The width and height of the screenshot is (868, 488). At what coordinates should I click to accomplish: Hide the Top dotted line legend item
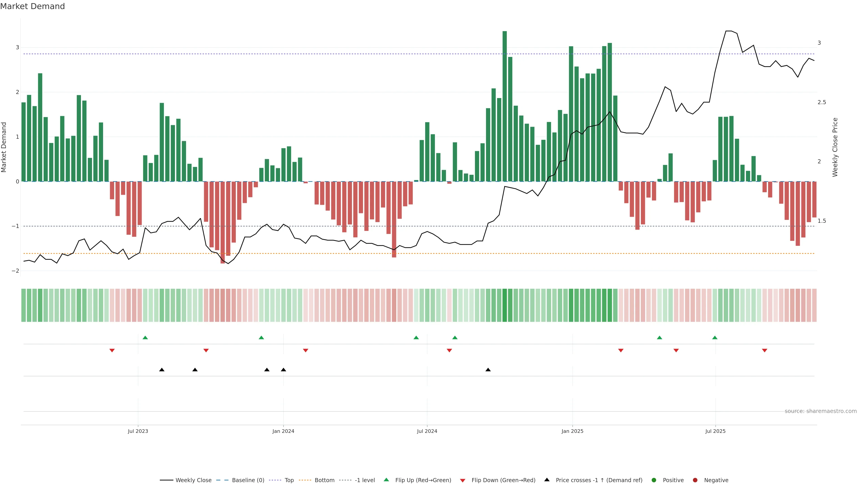click(289, 480)
